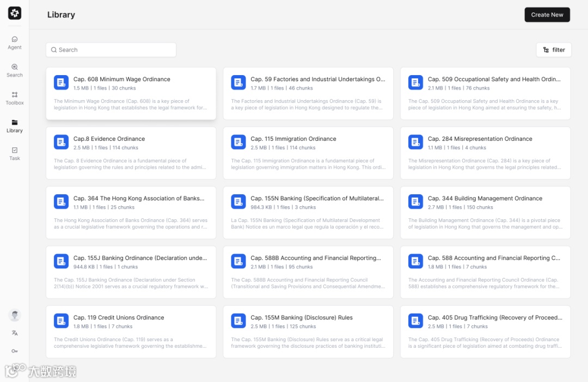
Task: Open Cap. 59 Factories and Industrial Undertakings title
Action: click(x=317, y=79)
